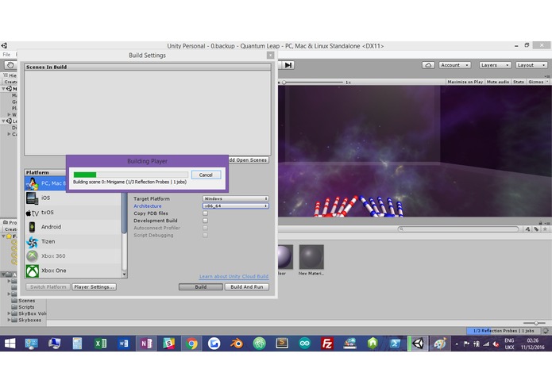Viewport: 552px width, 392px height.
Task: Choose the Android platform icon
Action: [32, 227]
